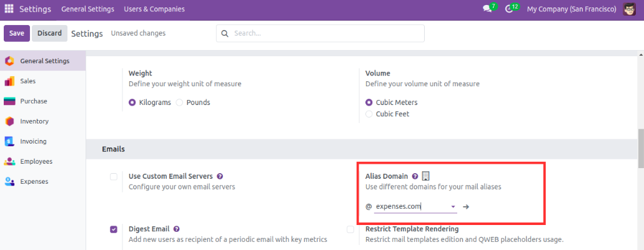Screen dimensions: 644x250
Task: Uncheck the Digest Email checkbox
Action: 114,229
